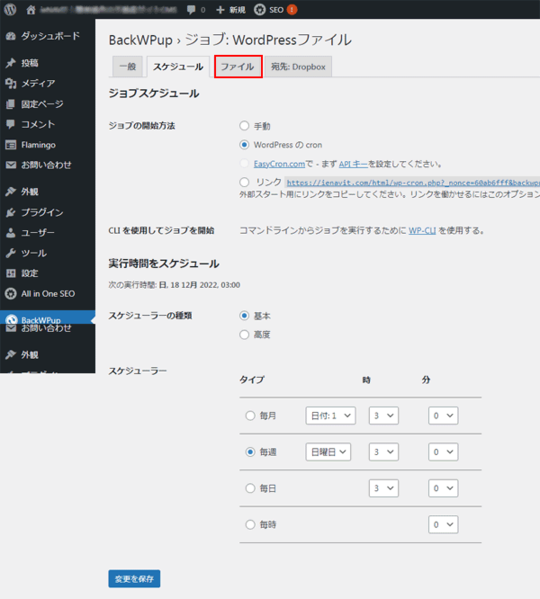Open 日付: 1 dropdown in monthly row
Viewport: 540px width, 599px height.
[x=331, y=416]
